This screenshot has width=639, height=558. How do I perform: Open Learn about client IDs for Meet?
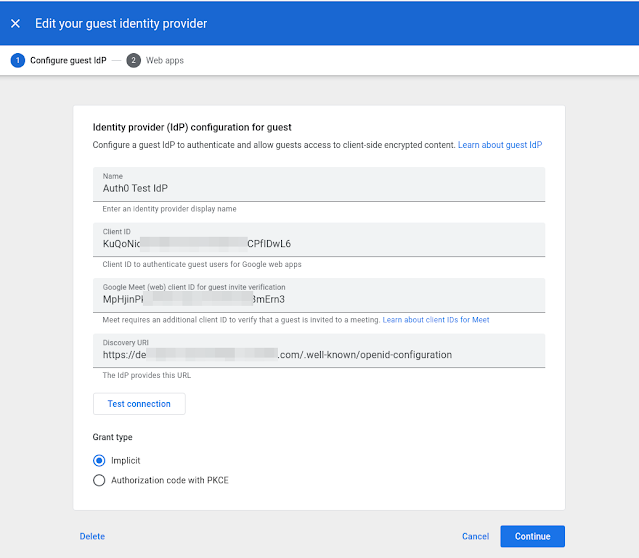[x=436, y=320]
